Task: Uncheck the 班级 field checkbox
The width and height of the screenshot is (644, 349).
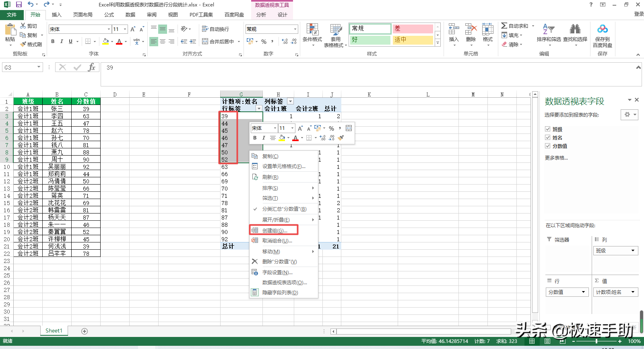Action: pyautogui.click(x=547, y=129)
